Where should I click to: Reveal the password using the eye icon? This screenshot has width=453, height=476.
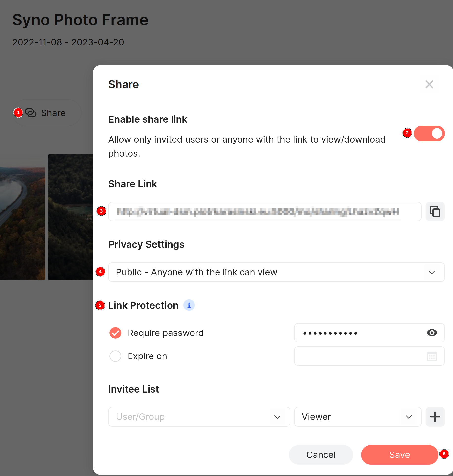click(432, 333)
